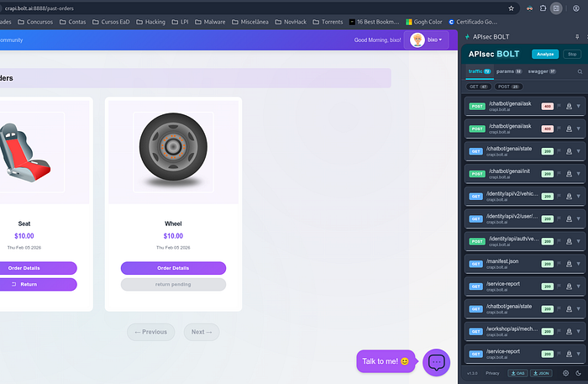Viewport: 588px width, 384px height.
Task: Flag the /identity/api/v2/vehic... request
Action: [x=559, y=196]
